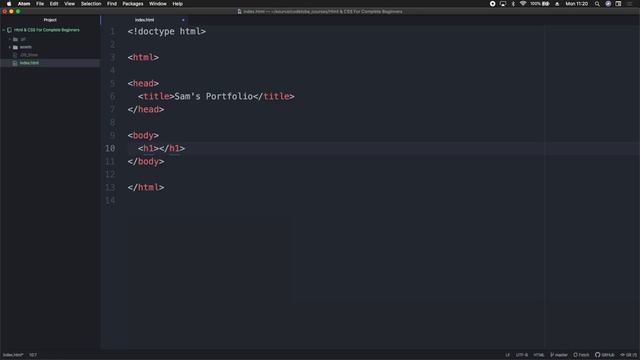
Task: Click line number 14 in gutter
Action: pyautogui.click(x=110, y=200)
